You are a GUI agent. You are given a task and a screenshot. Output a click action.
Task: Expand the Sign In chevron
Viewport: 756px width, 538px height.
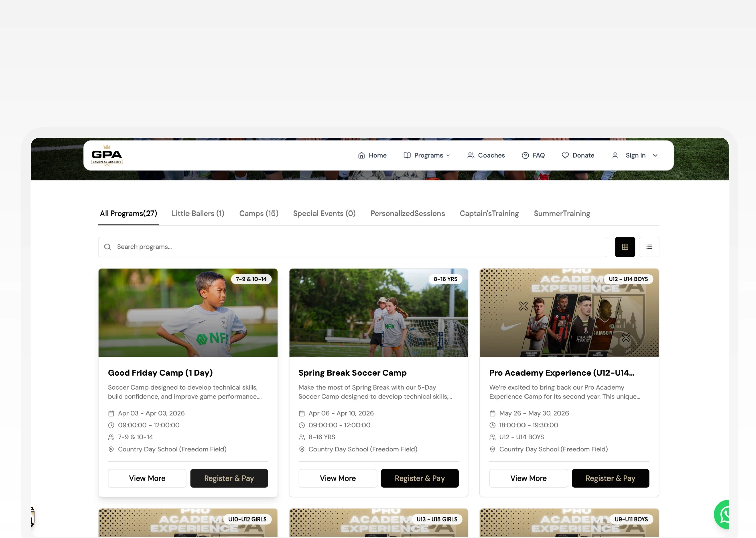coord(655,155)
